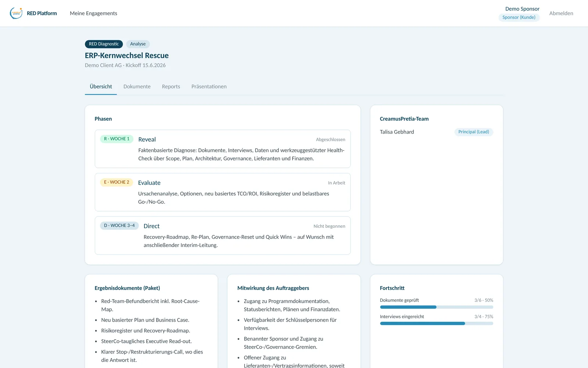Click the Abgeschlossen status label
Screen dimensions: 588x368
pyautogui.click(x=330, y=139)
